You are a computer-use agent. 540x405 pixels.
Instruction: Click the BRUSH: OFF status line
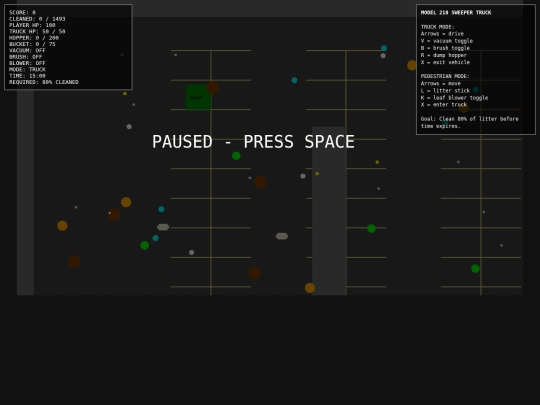(x=25, y=57)
